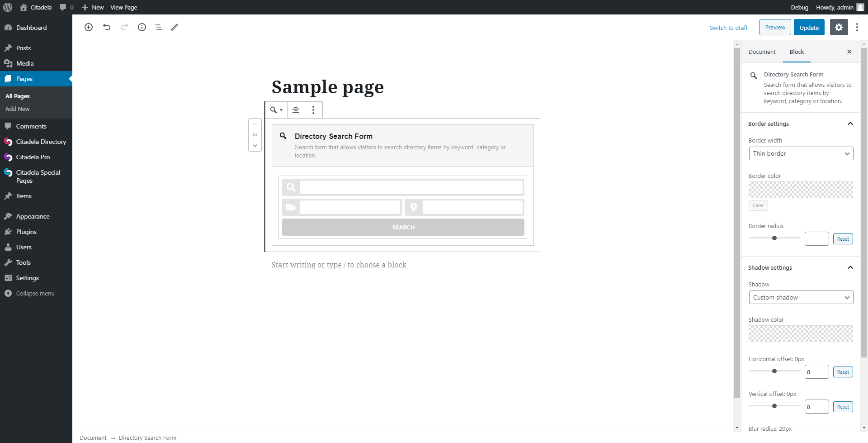This screenshot has height=443, width=868.
Task: Click Add New page submenu link
Action: coord(18,109)
